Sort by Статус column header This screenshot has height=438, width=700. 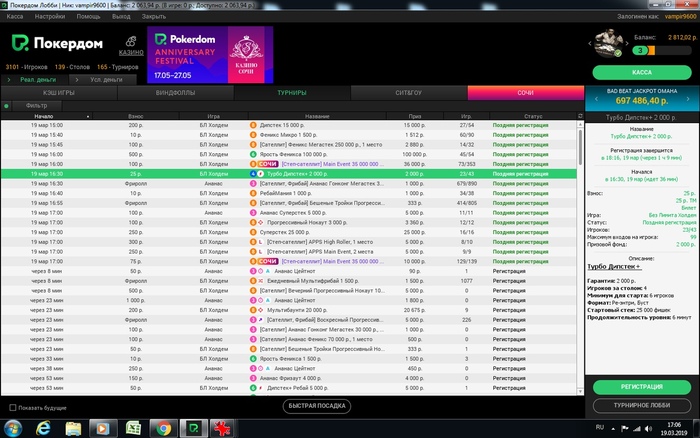533,116
